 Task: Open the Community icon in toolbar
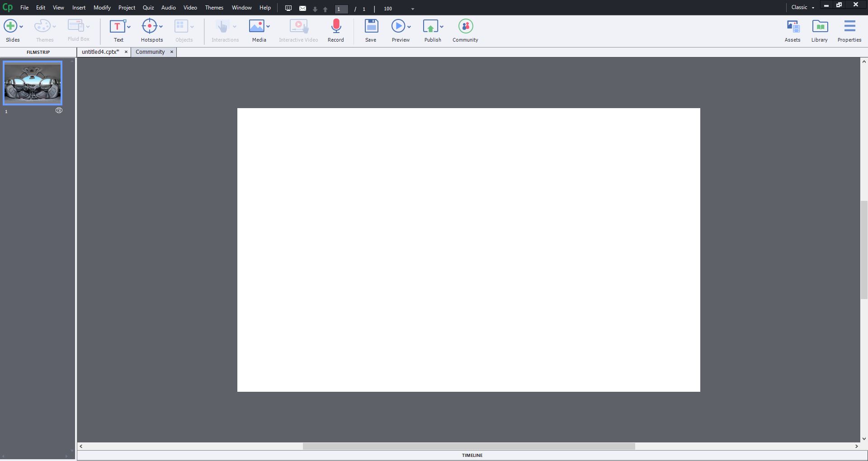[465, 27]
